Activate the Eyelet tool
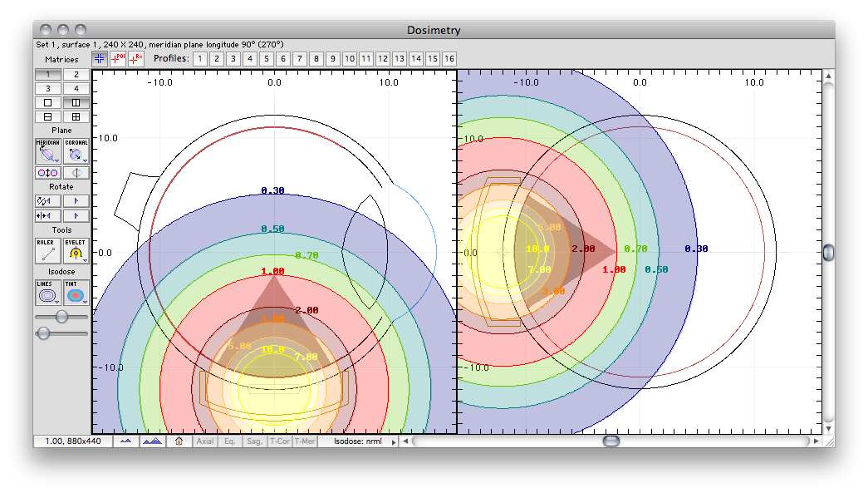 click(76, 251)
